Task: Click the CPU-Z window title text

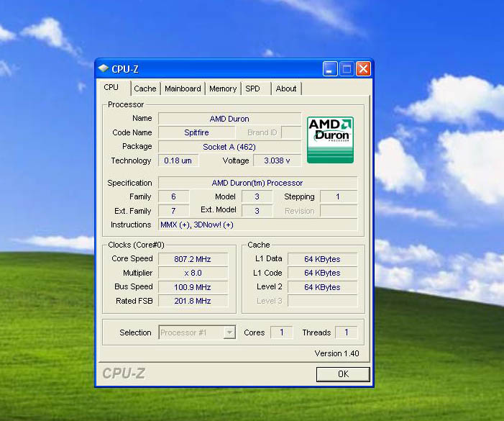Action: click(x=125, y=69)
